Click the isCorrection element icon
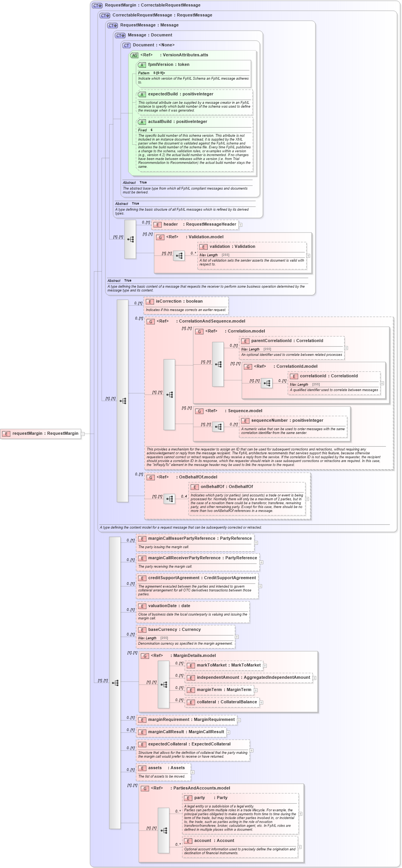This screenshot has width=402, height=868. [150, 302]
